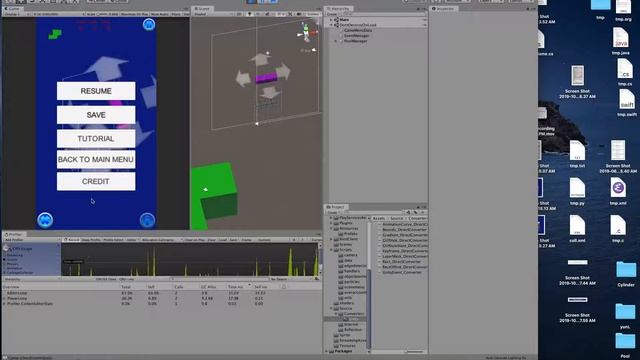Select the left arrow object in Scene view

pos(243,78)
